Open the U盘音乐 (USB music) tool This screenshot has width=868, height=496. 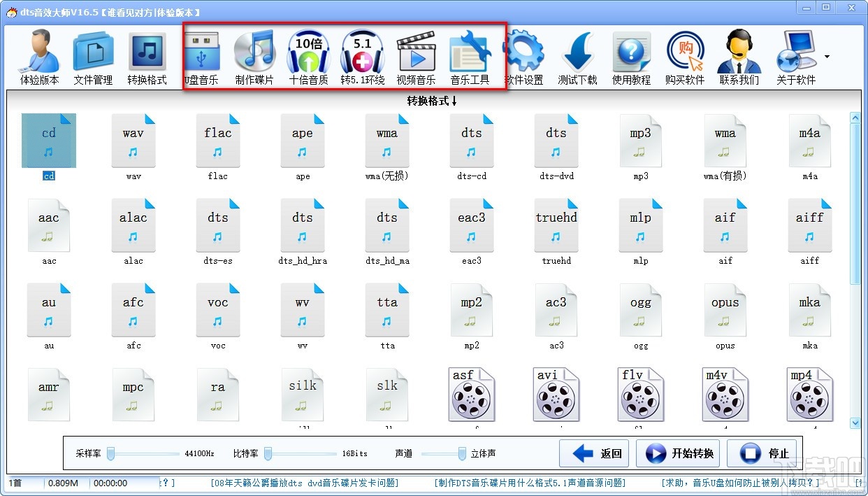[201, 56]
